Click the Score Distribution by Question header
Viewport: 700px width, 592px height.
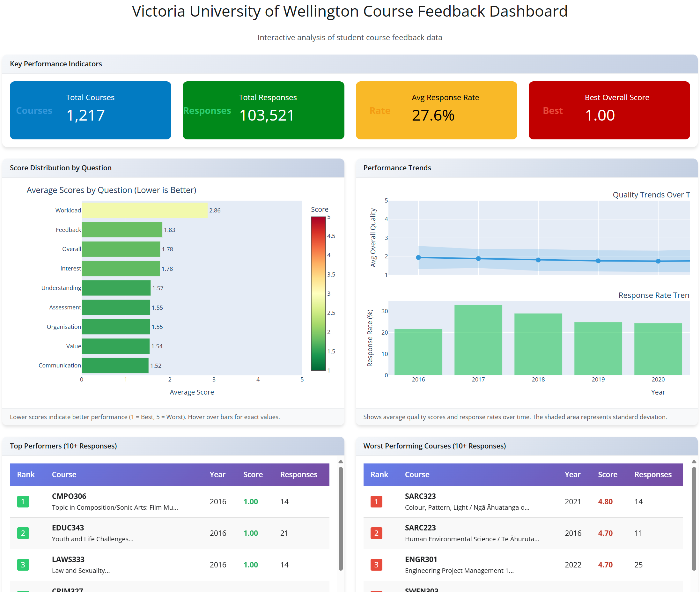pos(173,168)
